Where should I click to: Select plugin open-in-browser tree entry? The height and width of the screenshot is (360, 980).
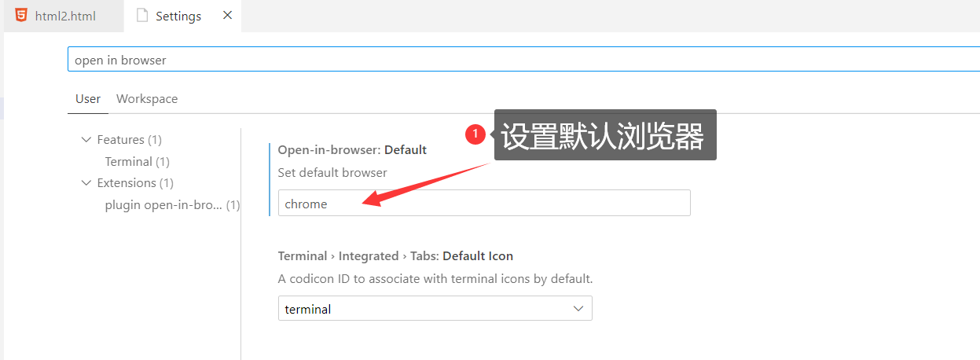(x=163, y=205)
